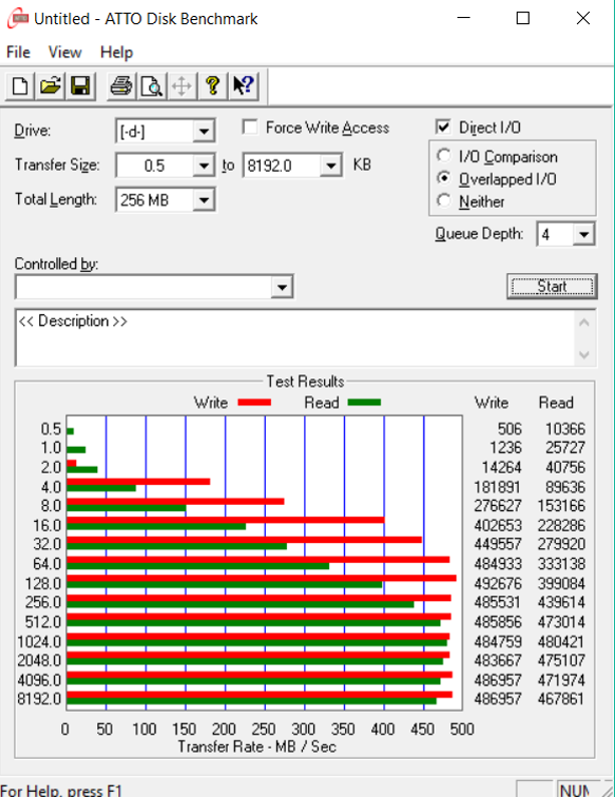Click the four-arrow move icon in toolbar
The width and height of the screenshot is (615, 797).
181,86
